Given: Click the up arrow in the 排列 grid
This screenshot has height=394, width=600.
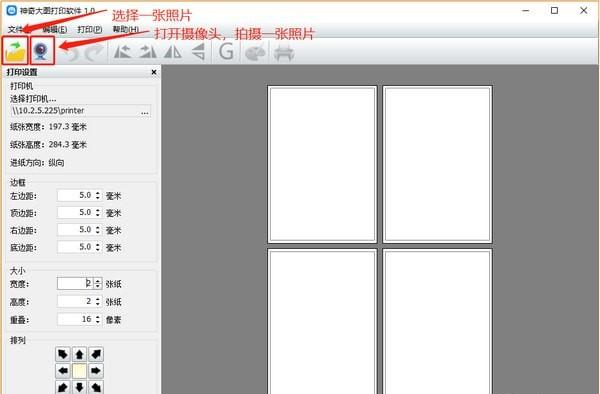Looking at the screenshot, I should pyautogui.click(x=79, y=354).
